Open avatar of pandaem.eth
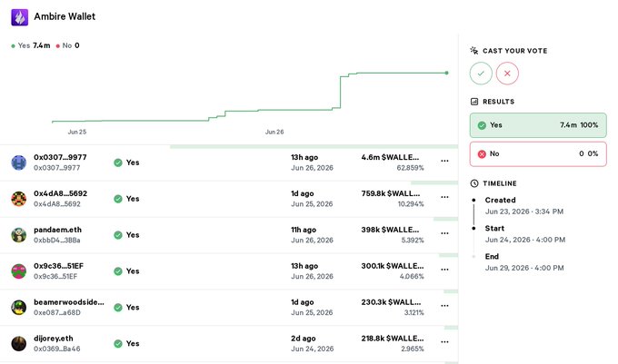Image resolution: width=618 pixels, height=364 pixels. point(18,235)
